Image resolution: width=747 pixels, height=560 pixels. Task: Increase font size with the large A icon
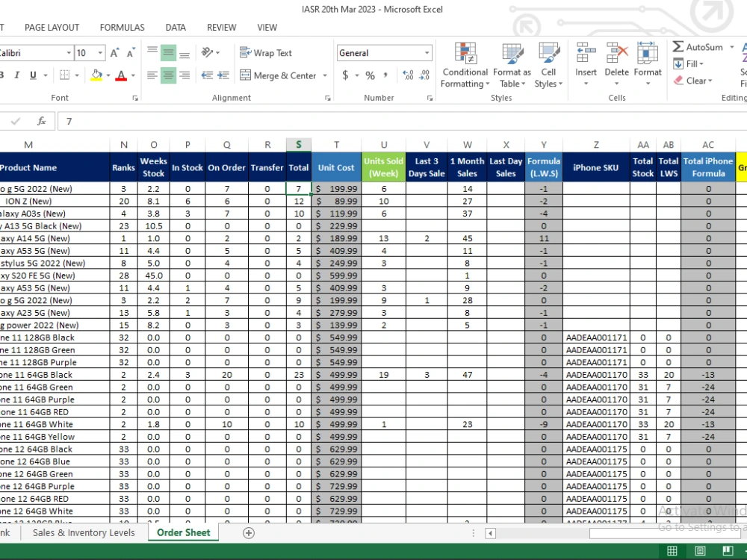point(114,53)
